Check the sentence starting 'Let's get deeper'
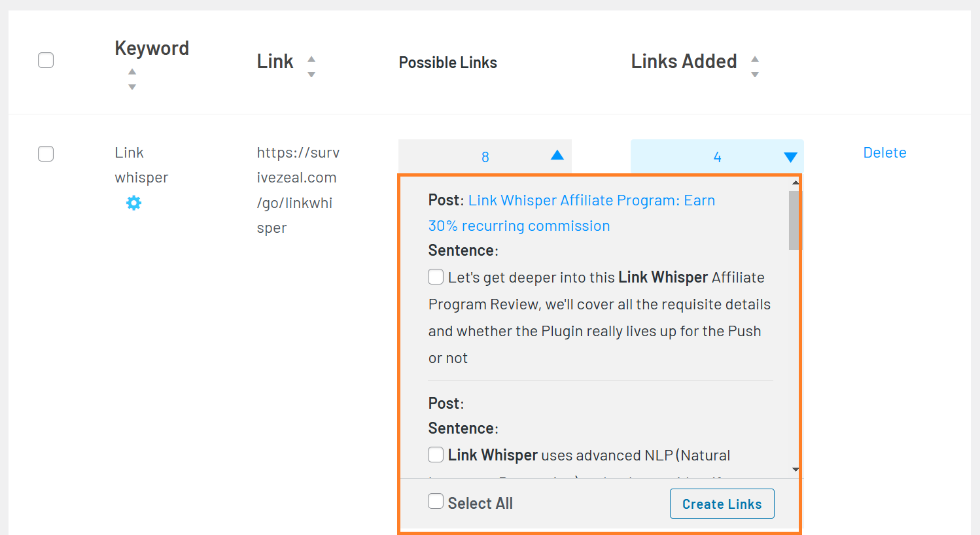This screenshot has height=535, width=980. point(436,277)
